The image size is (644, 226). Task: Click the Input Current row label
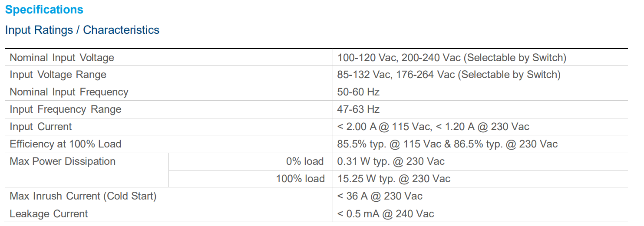point(40,127)
